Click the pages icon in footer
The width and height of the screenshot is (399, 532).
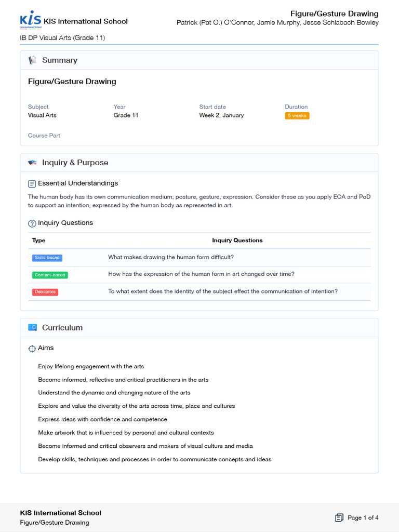coord(339,517)
